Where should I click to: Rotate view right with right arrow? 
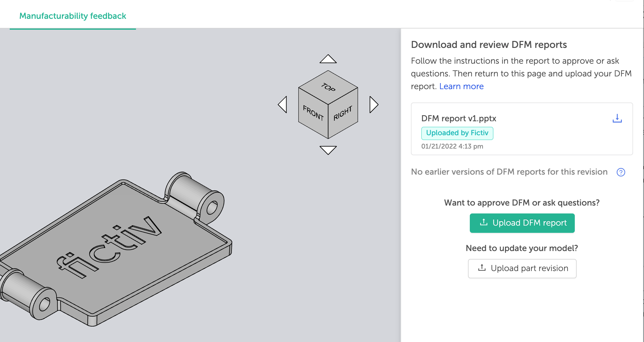(374, 105)
